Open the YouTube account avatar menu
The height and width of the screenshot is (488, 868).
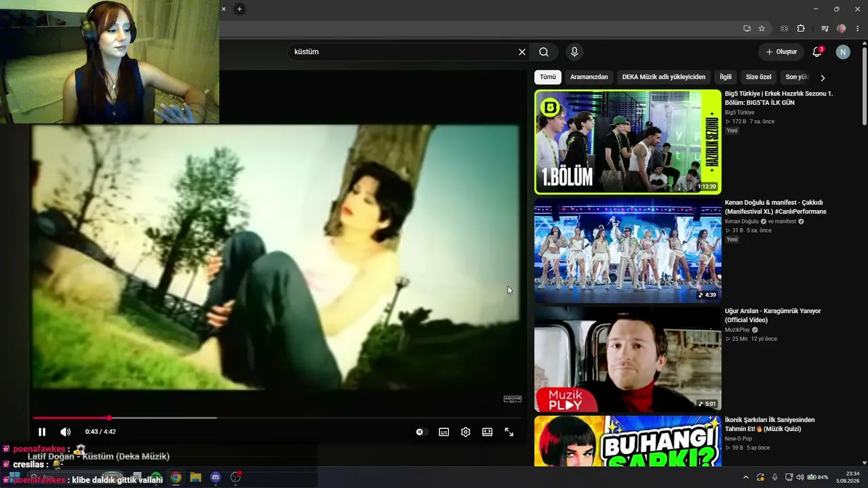pyautogui.click(x=843, y=52)
